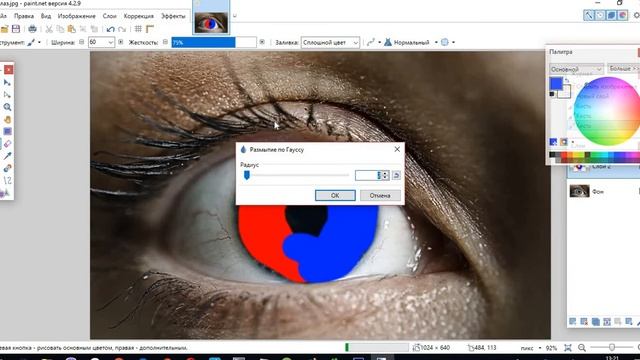The width and height of the screenshot is (640, 360).
Task: Close the Tools toolbox window
Action: click(8, 69)
